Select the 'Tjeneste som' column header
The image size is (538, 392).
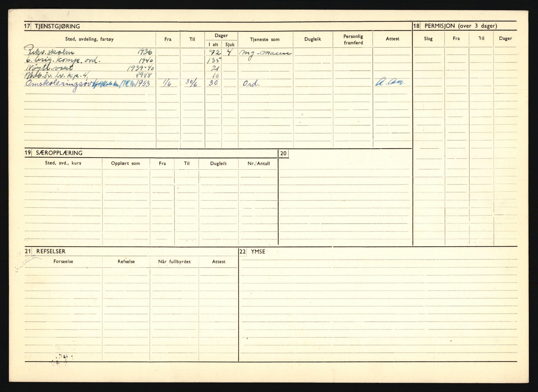coord(265,40)
